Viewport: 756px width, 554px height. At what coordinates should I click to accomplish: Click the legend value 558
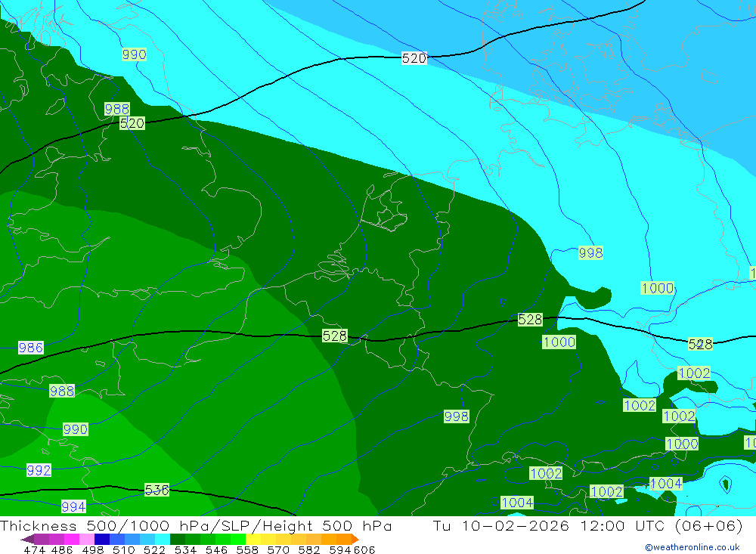pos(247,549)
